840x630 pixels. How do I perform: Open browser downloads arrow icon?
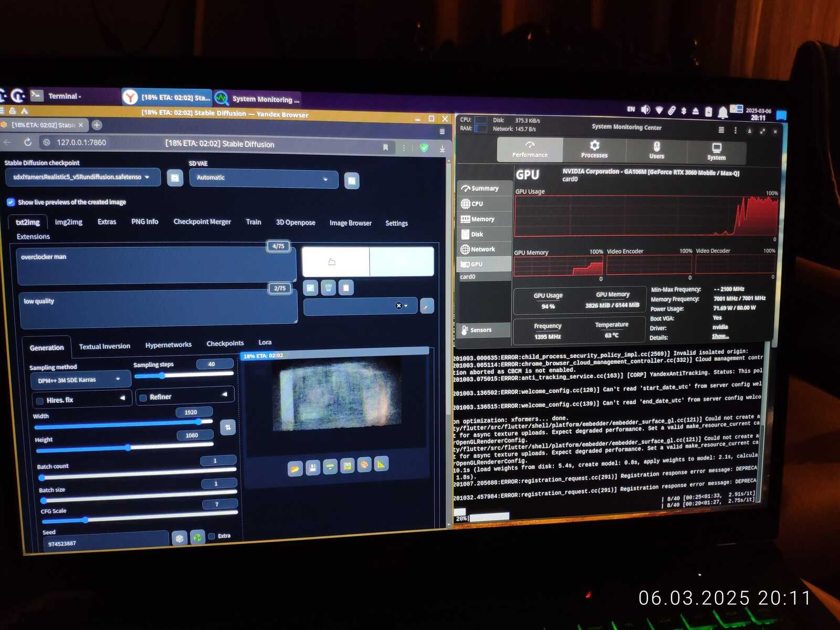click(x=443, y=149)
